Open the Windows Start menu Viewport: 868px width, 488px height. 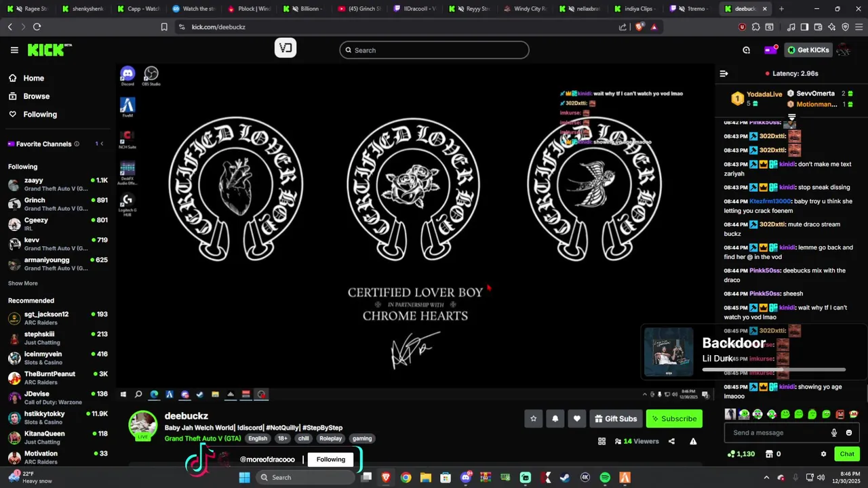click(x=244, y=477)
